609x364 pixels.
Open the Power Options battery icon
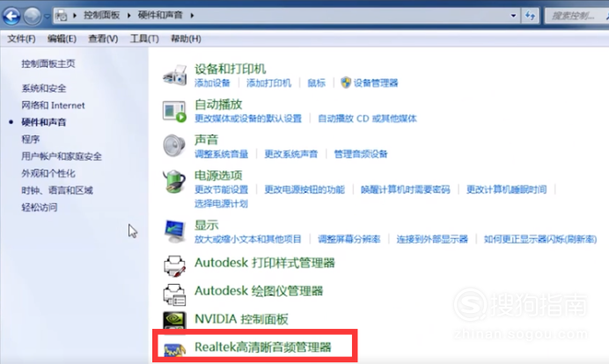pos(174,181)
